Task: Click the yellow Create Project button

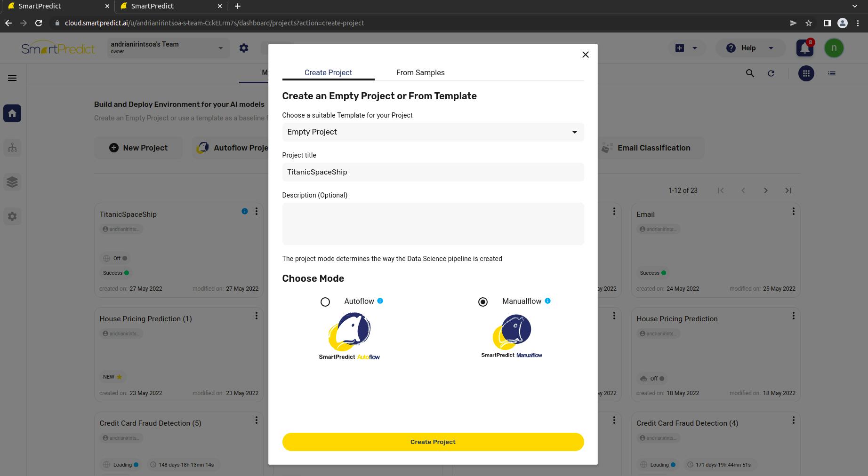Action: (433, 442)
